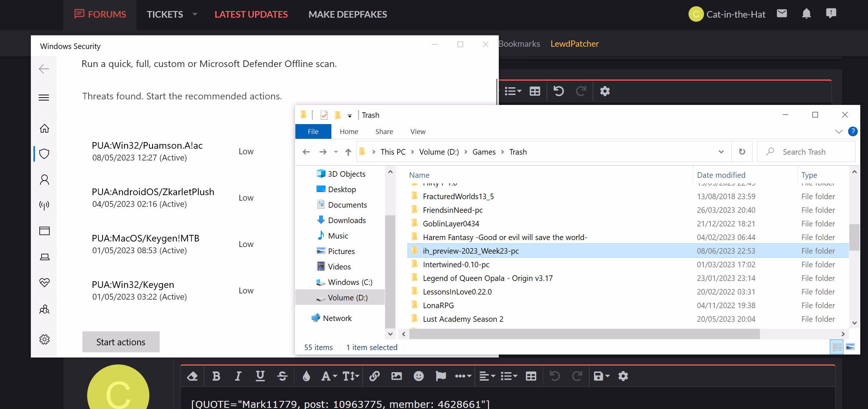Expand the Explorer address bar history dropdown
The height and width of the screenshot is (409, 868).
[721, 152]
